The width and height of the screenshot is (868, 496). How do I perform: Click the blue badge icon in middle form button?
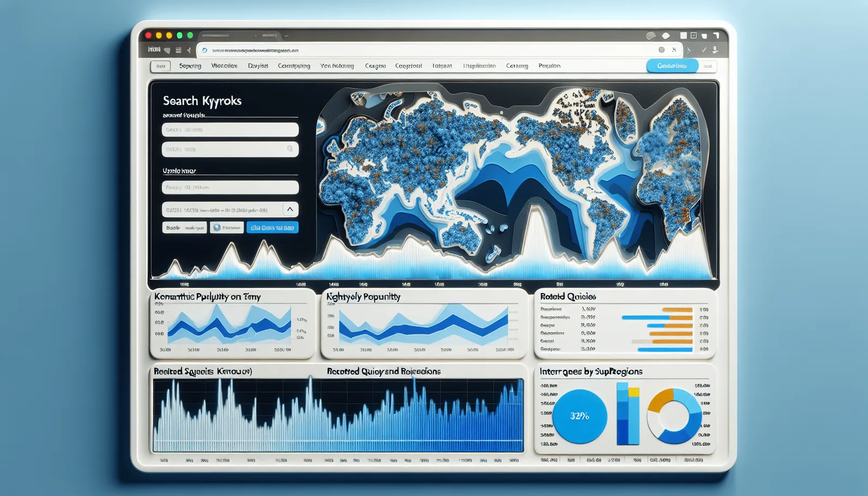click(x=217, y=227)
